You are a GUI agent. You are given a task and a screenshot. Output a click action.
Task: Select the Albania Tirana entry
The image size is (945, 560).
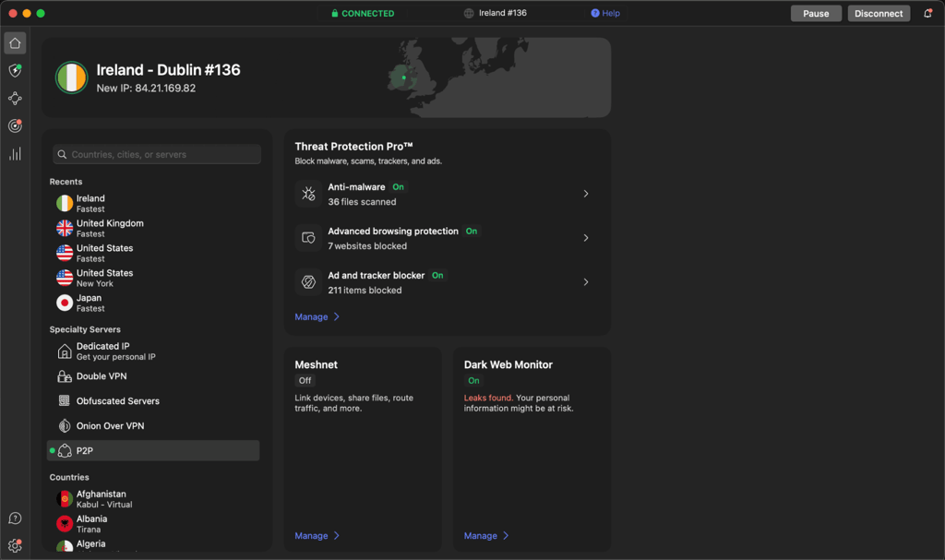tap(153, 523)
